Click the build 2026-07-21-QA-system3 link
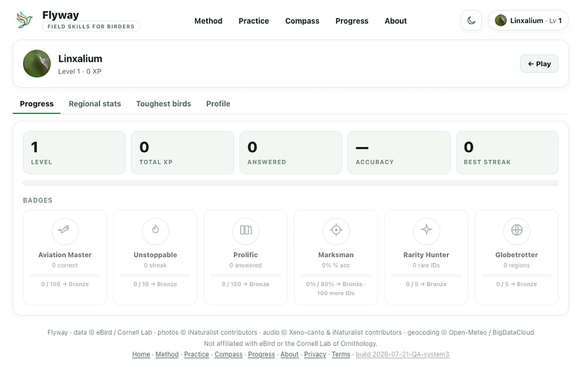The image size is (588, 386). 402,354
